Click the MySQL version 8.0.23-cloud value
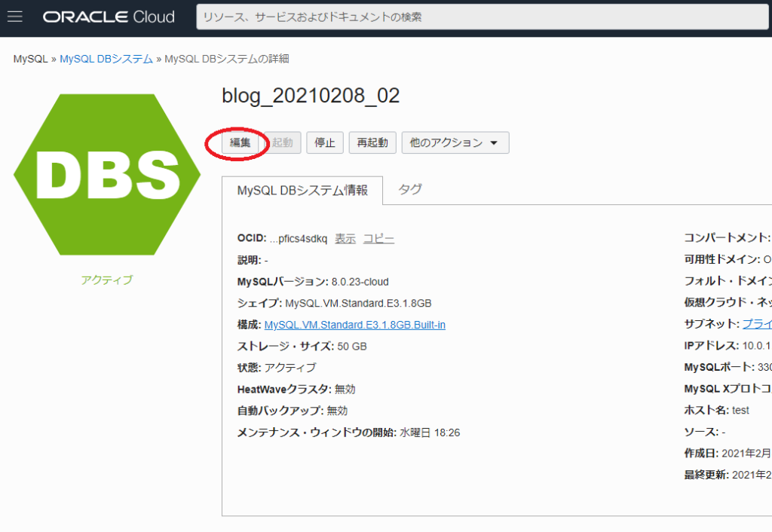The height and width of the screenshot is (532, 772). (360, 282)
